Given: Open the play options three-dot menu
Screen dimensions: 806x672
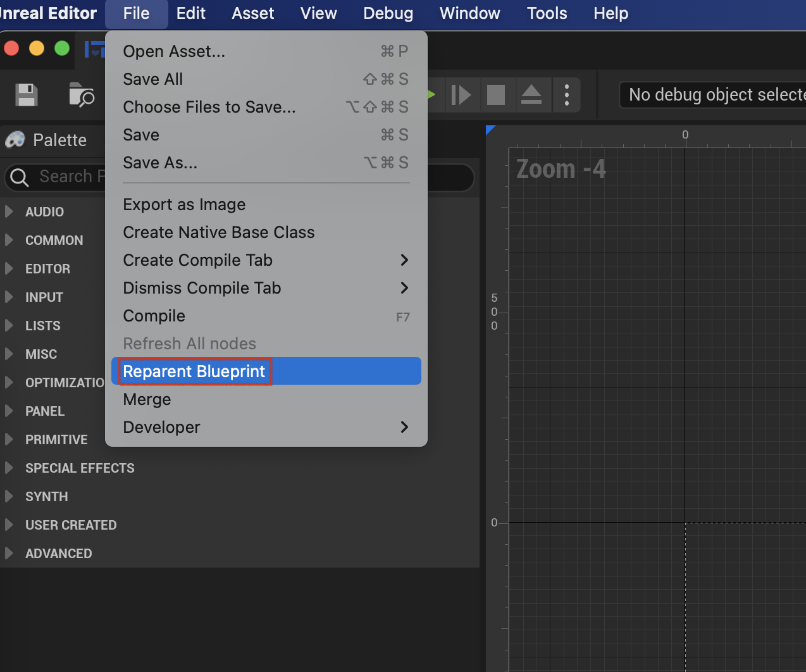Looking at the screenshot, I should point(567,95).
